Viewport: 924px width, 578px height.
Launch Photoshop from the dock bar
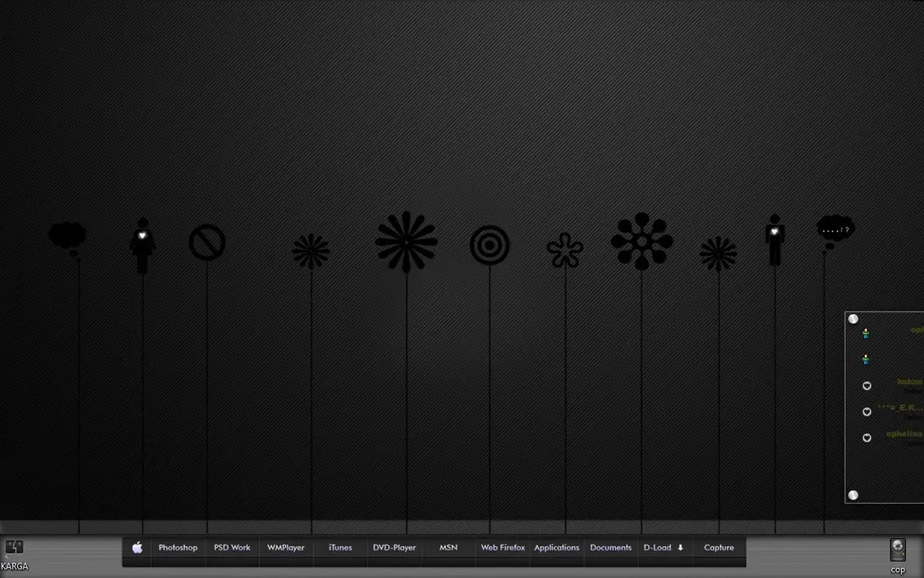178,547
